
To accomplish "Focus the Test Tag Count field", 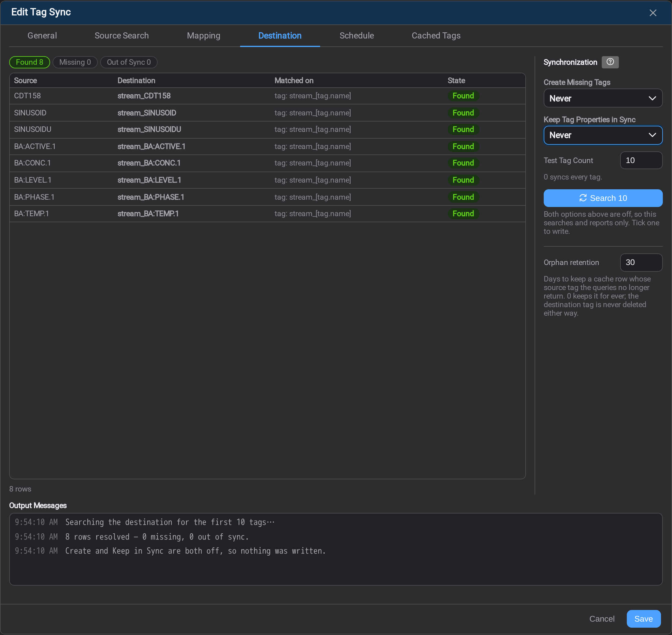I will (641, 160).
